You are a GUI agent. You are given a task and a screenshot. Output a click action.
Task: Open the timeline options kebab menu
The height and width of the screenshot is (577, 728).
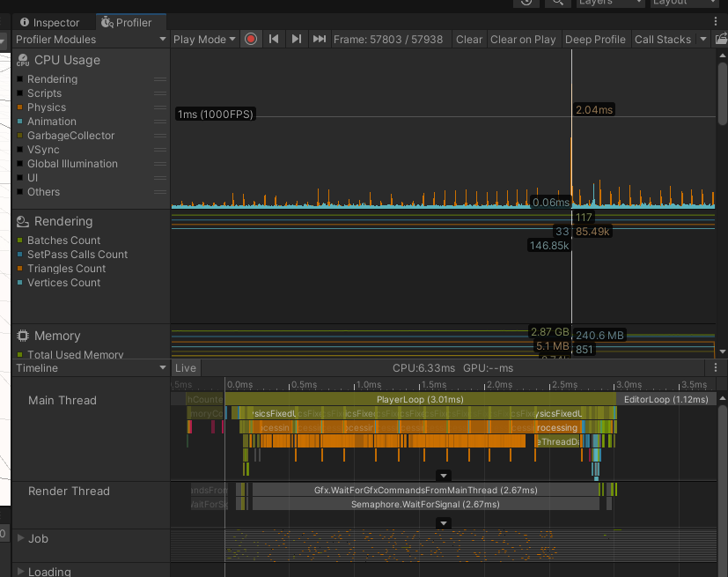point(716,368)
